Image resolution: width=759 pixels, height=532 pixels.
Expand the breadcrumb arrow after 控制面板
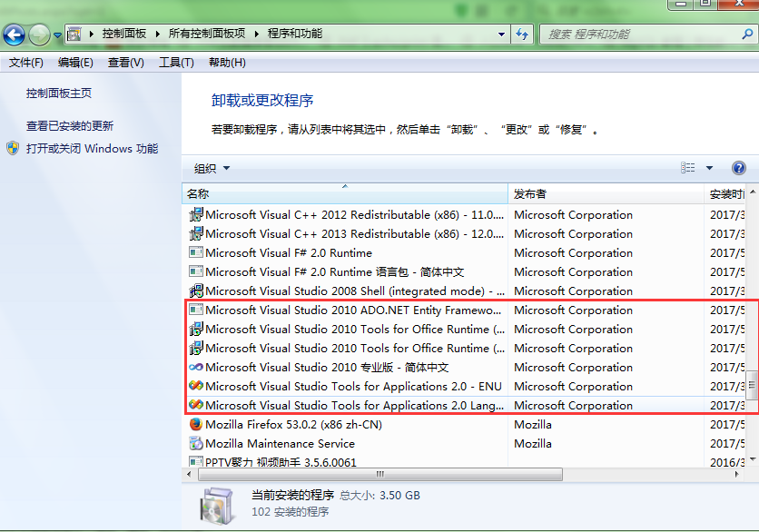tap(157, 34)
